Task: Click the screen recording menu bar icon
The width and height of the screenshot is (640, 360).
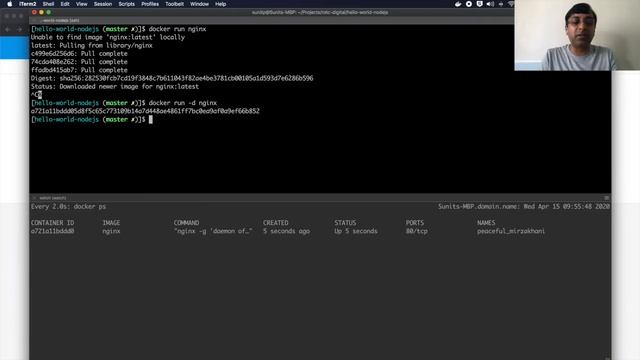Action: pos(469,4)
